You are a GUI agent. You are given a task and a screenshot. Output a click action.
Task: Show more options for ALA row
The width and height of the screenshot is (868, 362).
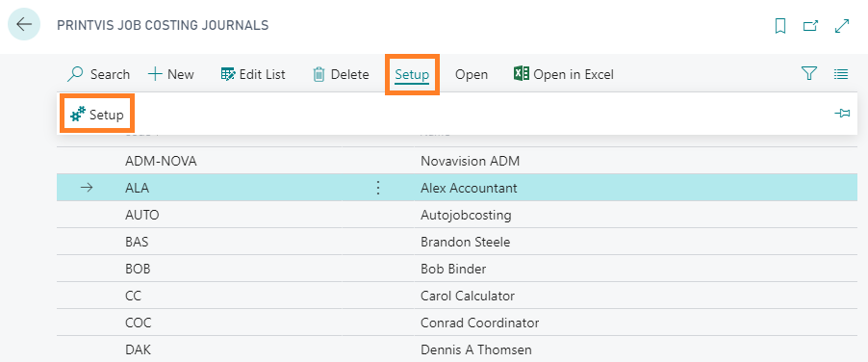[378, 188]
